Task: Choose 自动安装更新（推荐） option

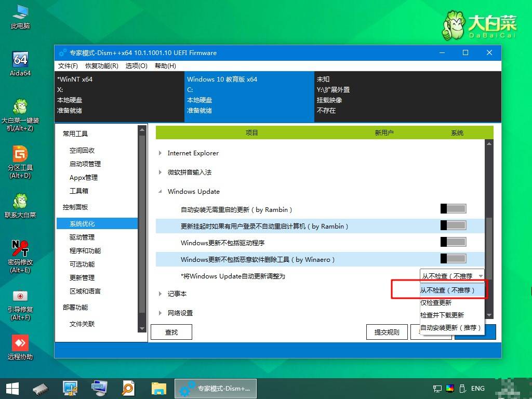Action: [x=452, y=328]
